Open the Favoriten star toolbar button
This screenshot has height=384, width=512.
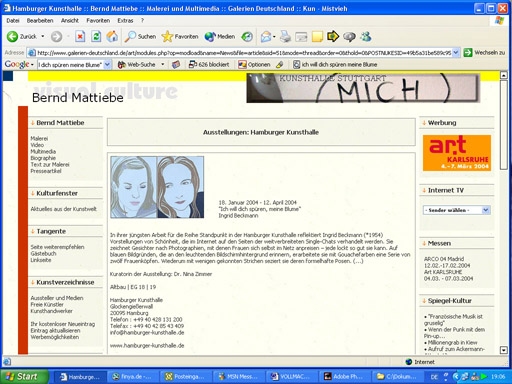point(180,36)
